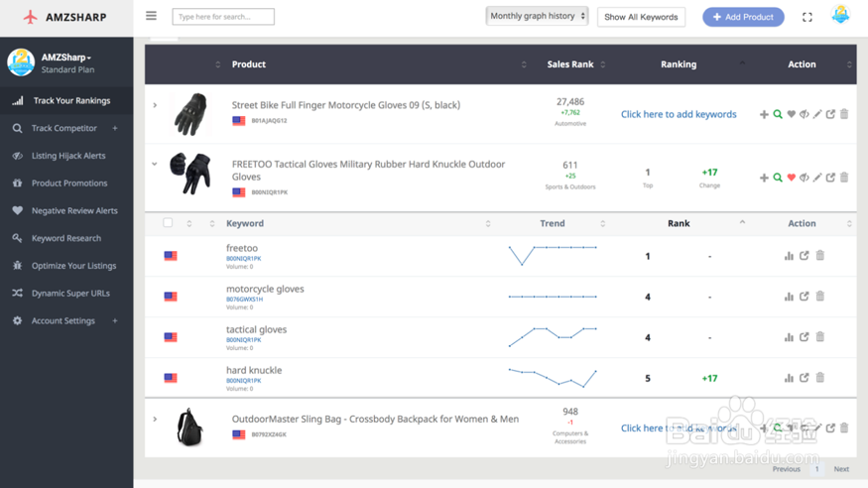868x488 pixels.
Task: Toggle select-all keywords checkbox
Action: [x=168, y=223]
